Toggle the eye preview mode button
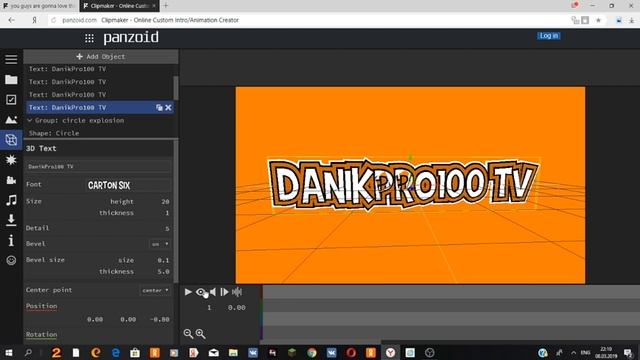 [x=200, y=292]
